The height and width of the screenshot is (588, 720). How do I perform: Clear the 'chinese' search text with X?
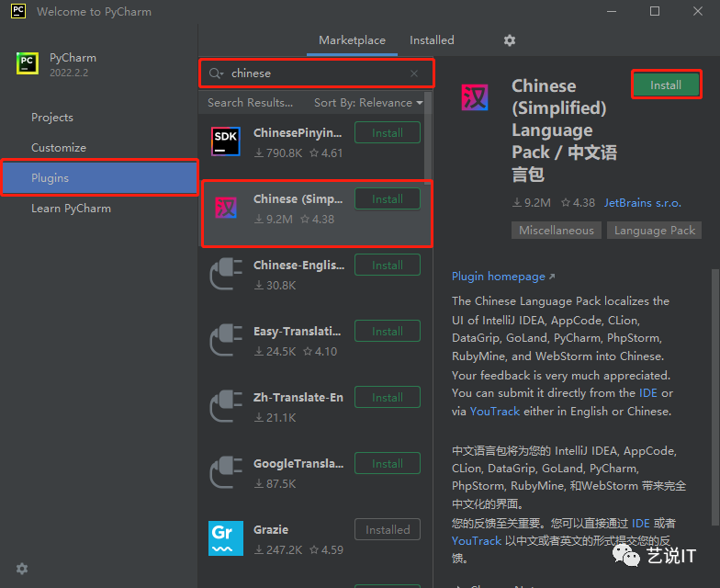pos(413,73)
